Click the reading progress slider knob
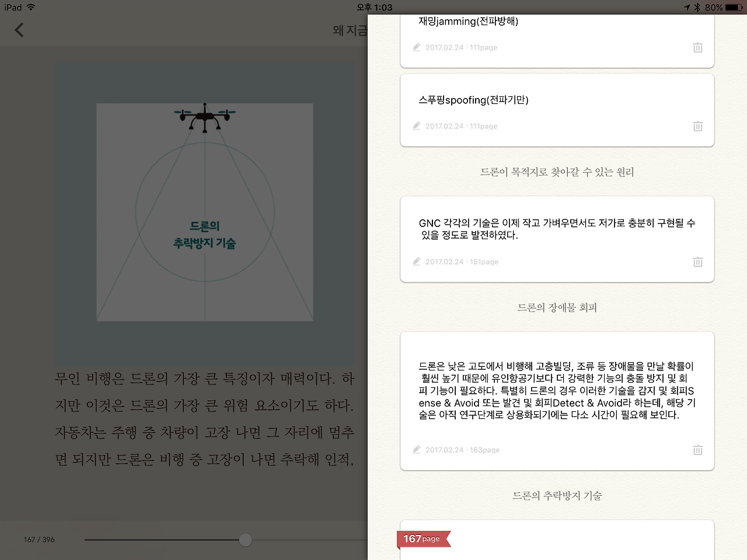This screenshot has width=747, height=560. coord(246,540)
